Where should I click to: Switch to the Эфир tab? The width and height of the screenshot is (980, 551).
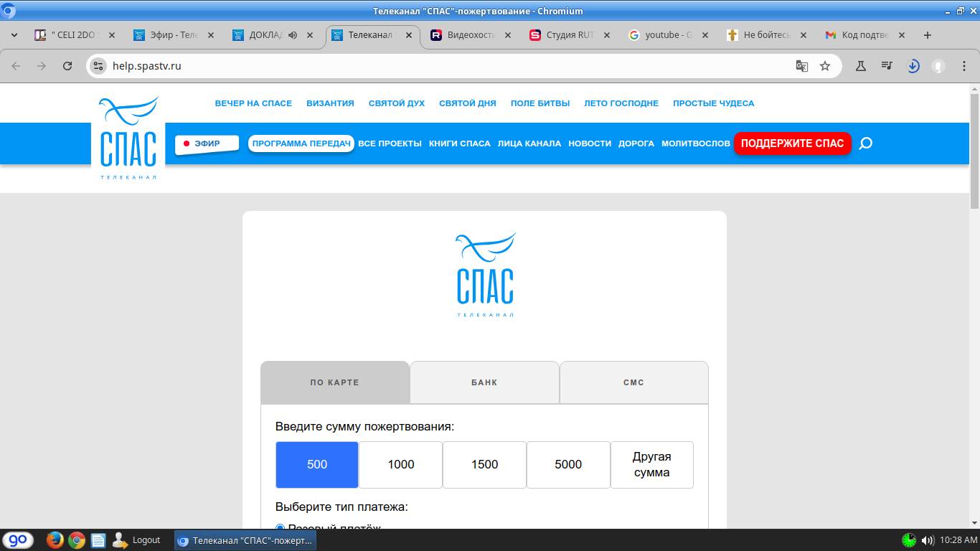click(x=174, y=35)
